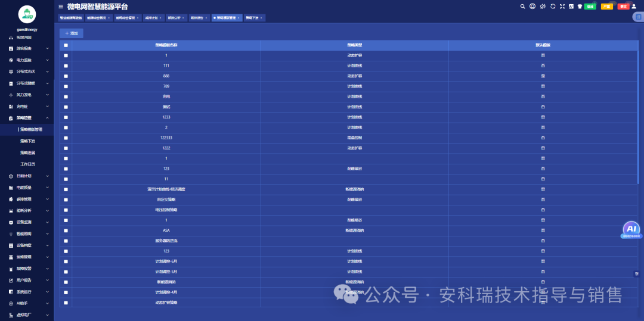Click the 电压控制策略 template name
Image resolution: width=644 pixels, height=321 pixels.
pyautogui.click(x=166, y=210)
